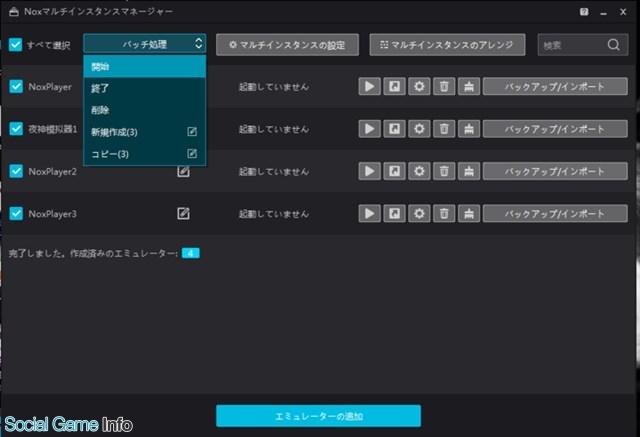Screen dimensions: 640x437
Task: Toggle the すべて選択 checkbox
Action: click(x=15, y=44)
